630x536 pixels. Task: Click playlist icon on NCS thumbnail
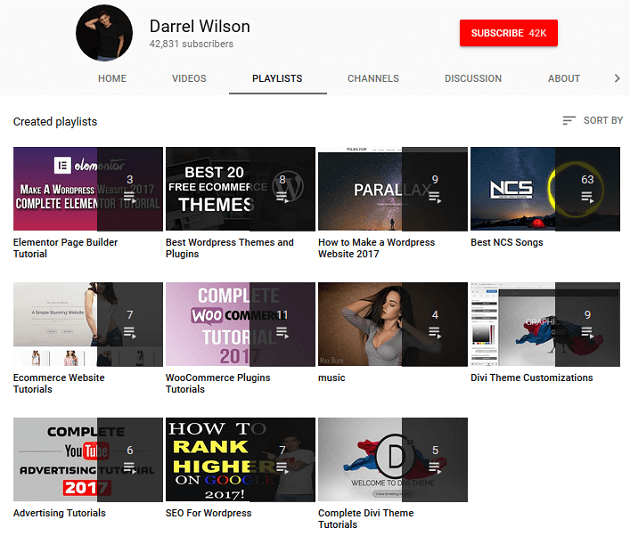(587, 197)
